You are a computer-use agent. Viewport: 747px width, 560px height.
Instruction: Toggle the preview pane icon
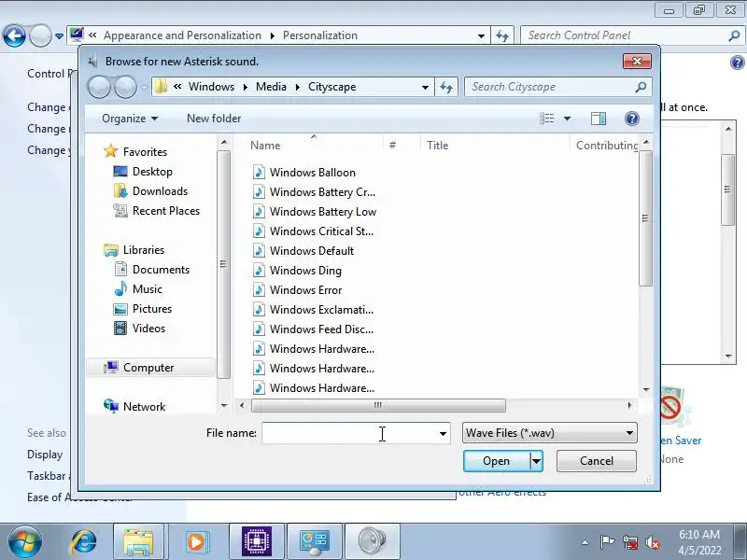pyautogui.click(x=599, y=119)
